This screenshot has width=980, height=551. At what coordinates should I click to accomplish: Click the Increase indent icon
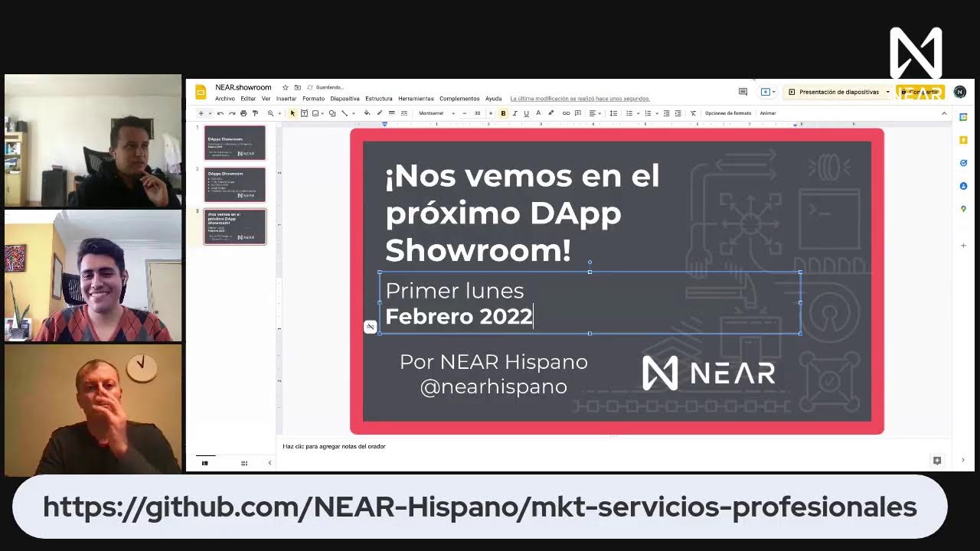click(x=678, y=113)
